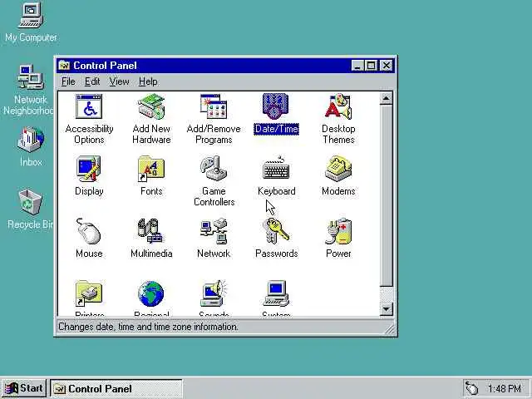
Task: Open the Network settings icon
Action: coord(214,231)
